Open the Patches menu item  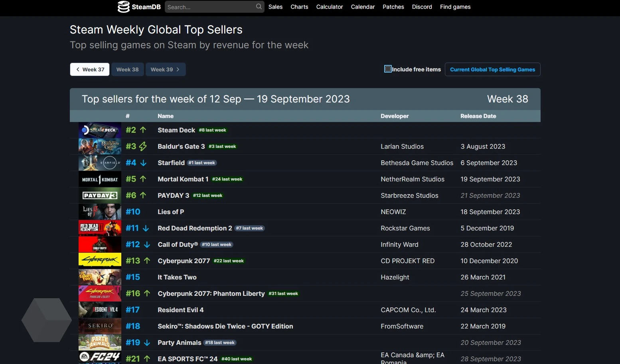point(393,7)
